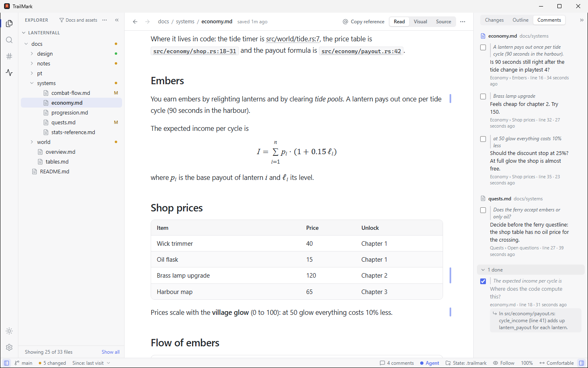Open the hash tags view icon
The height and width of the screenshot is (368, 588).
pos(9,56)
